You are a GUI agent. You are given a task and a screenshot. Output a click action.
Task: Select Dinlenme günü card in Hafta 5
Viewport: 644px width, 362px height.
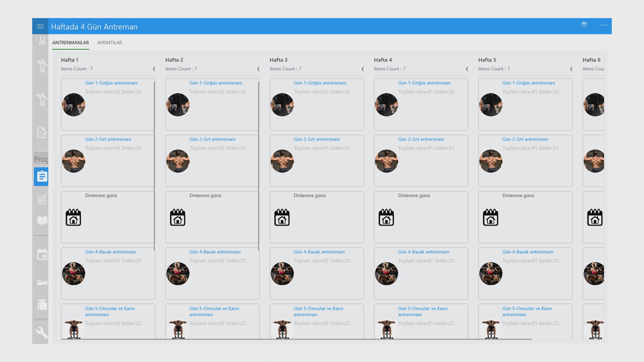click(x=525, y=217)
